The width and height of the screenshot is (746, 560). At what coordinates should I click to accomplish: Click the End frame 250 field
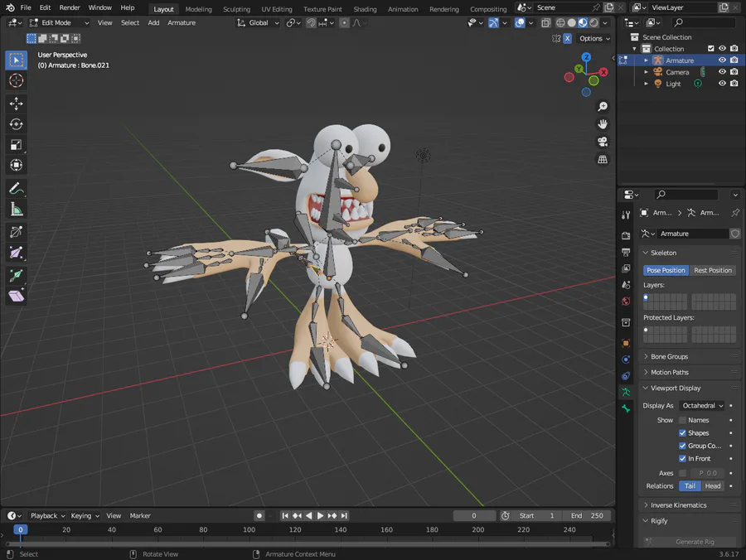pos(587,516)
